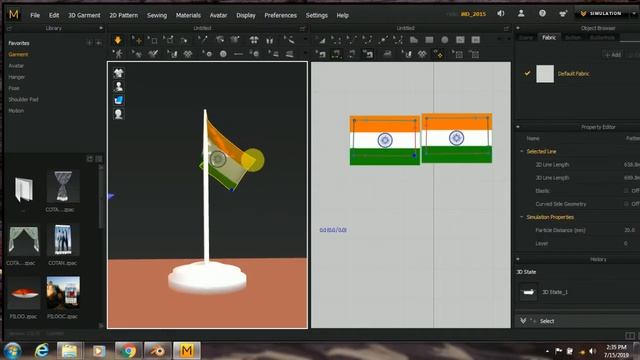
Task: Open the question mark help icon
Action: [x=542, y=13]
